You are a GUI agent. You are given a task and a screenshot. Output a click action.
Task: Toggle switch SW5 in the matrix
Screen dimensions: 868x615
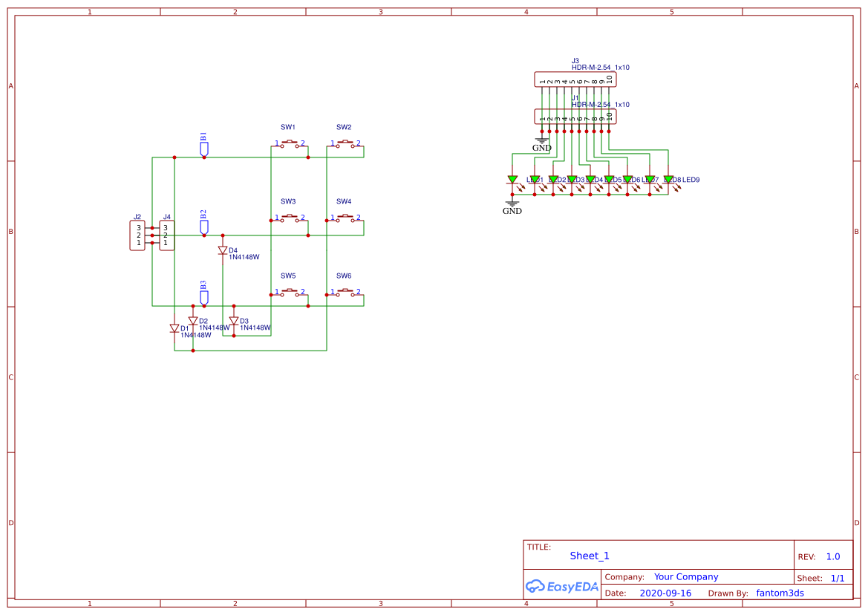[x=288, y=293]
